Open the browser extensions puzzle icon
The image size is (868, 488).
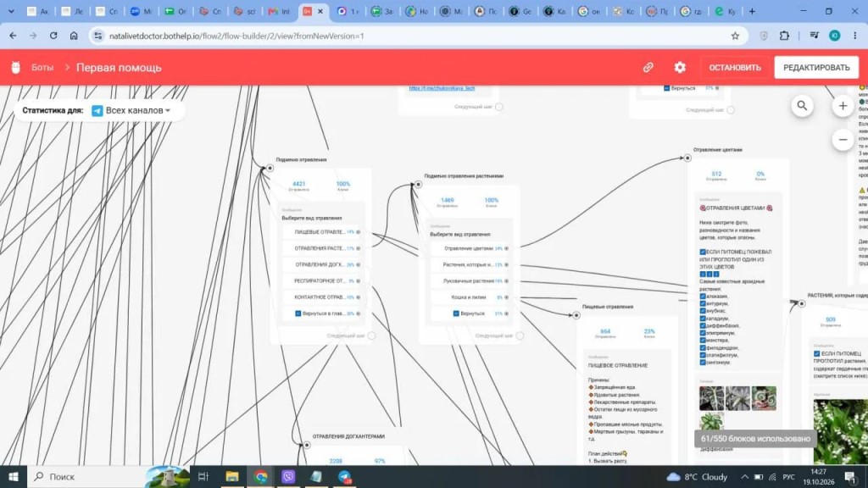coord(784,36)
